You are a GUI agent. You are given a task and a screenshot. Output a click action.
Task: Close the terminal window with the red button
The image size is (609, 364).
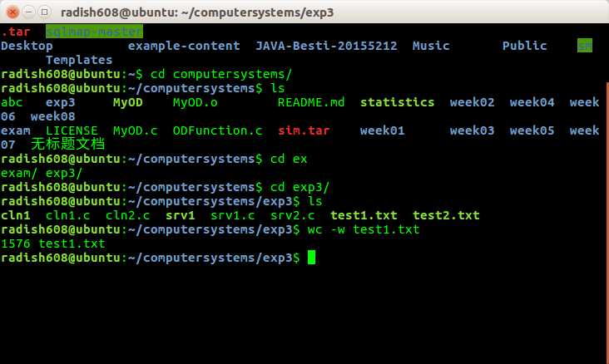[12, 12]
